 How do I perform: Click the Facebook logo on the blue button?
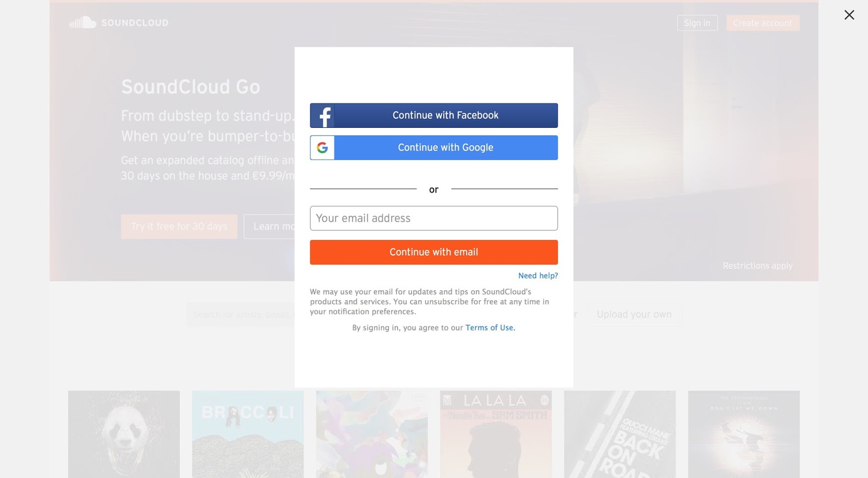pos(324,115)
